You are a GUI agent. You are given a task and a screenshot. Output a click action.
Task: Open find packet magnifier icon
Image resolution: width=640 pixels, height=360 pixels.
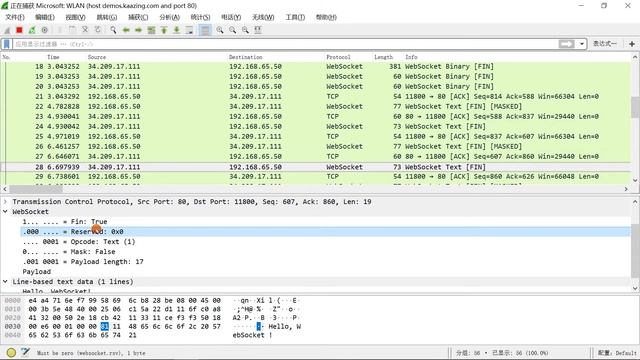[x=113, y=30]
